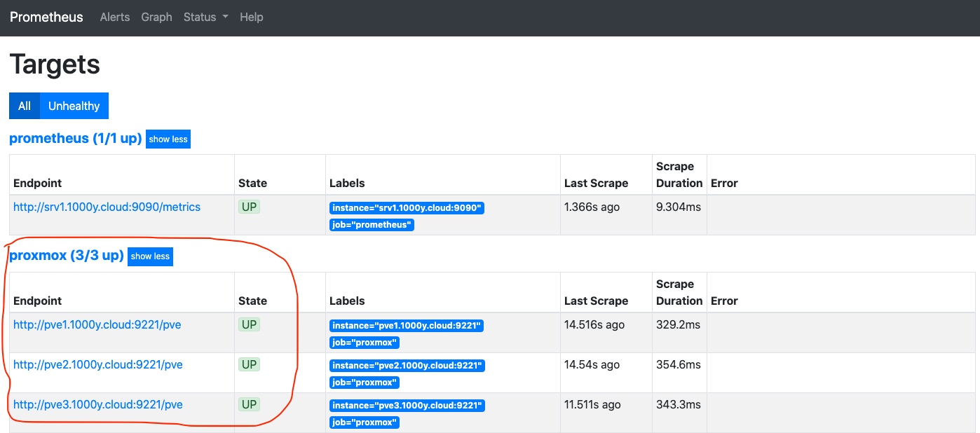Click last scrape value 14.516s ago
The height and width of the screenshot is (433, 980).
[x=594, y=324]
